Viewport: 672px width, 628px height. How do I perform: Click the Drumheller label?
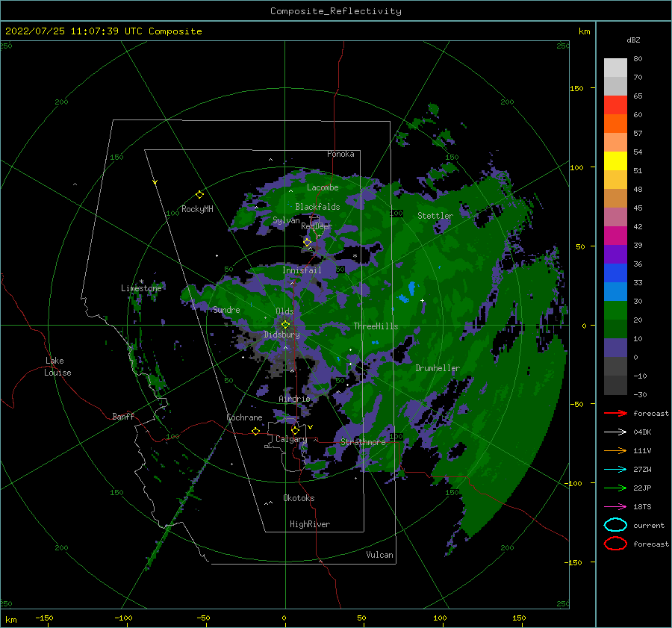coord(438,368)
